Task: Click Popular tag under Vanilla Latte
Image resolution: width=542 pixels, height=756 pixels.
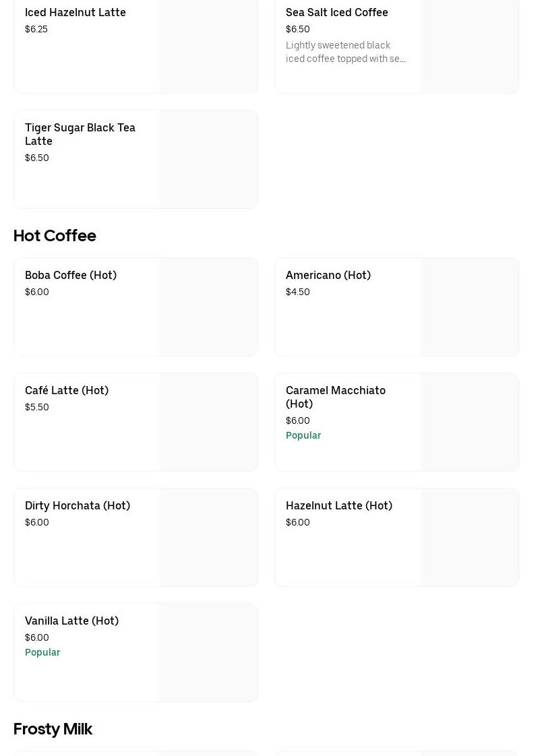Action: click(42, 652)
